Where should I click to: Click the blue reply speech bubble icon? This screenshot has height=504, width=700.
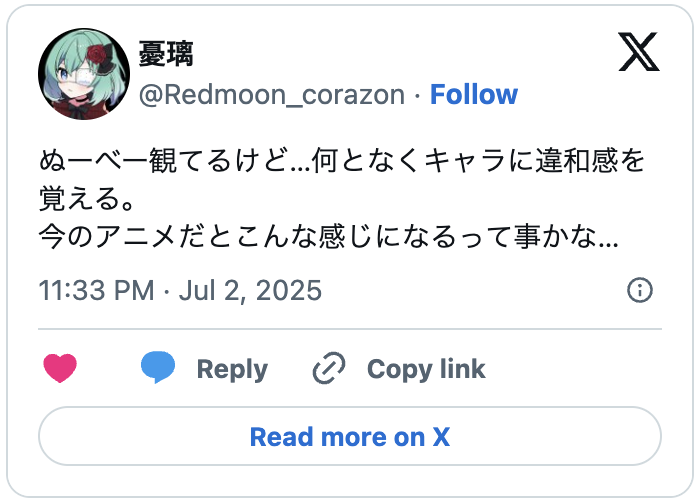pos(158,369)
